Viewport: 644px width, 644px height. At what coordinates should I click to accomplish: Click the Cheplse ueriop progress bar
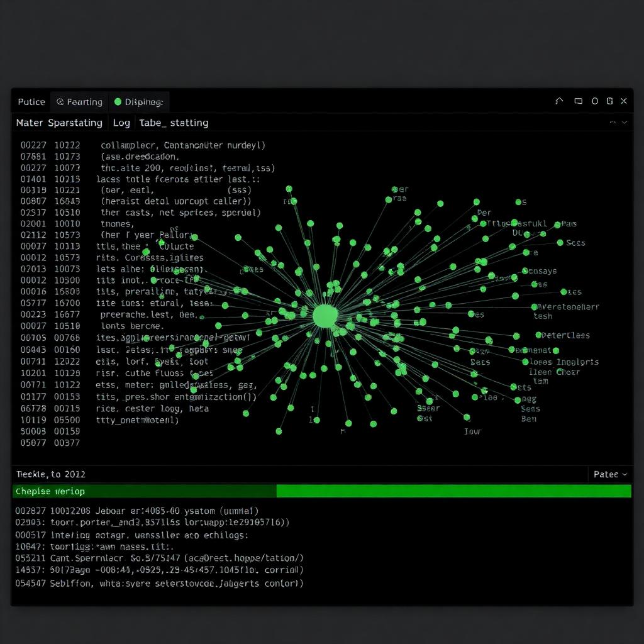point(322,491)
